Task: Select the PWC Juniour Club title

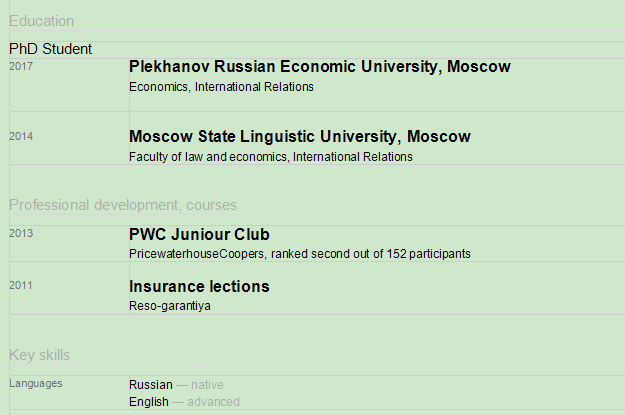Action: tap(199, 235)
